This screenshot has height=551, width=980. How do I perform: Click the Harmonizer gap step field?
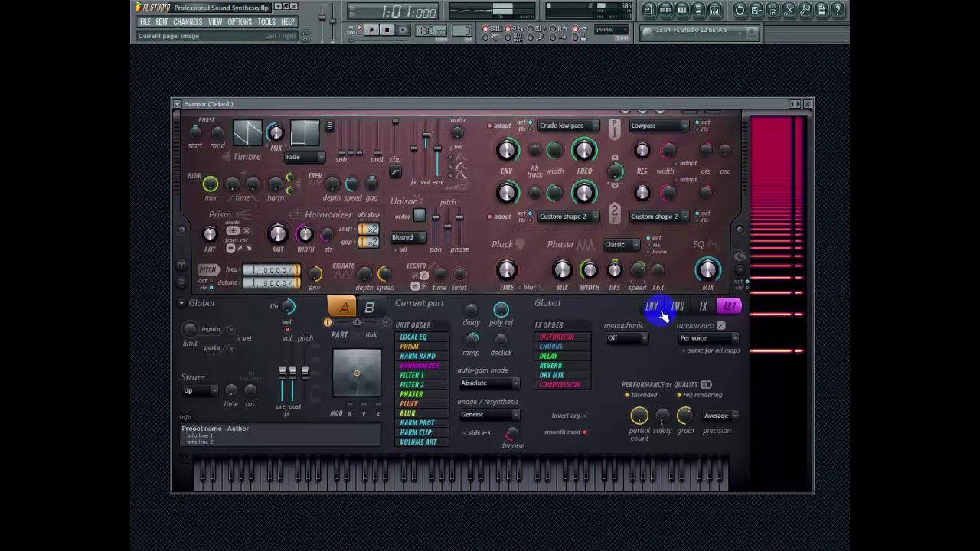coord(368,243)
